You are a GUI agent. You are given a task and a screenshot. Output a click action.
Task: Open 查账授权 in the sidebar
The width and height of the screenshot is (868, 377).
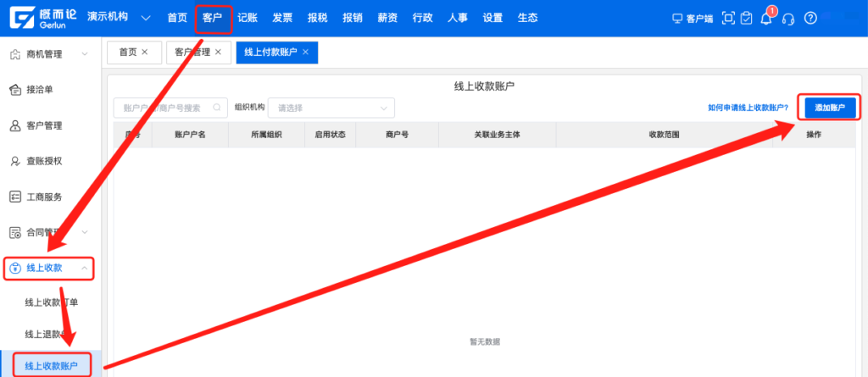[44, 161]
